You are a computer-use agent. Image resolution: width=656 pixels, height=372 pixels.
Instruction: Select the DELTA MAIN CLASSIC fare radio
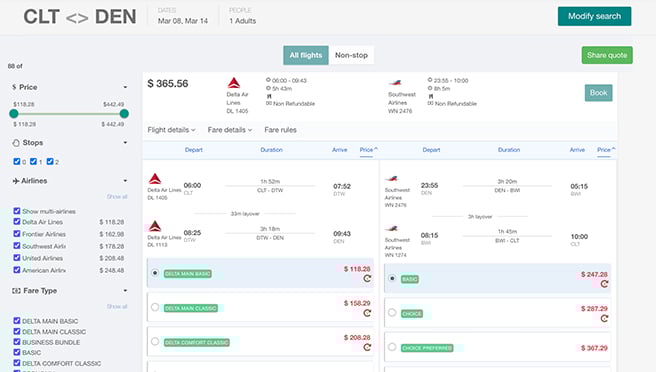pyautogui.click(x=155, y=307)
